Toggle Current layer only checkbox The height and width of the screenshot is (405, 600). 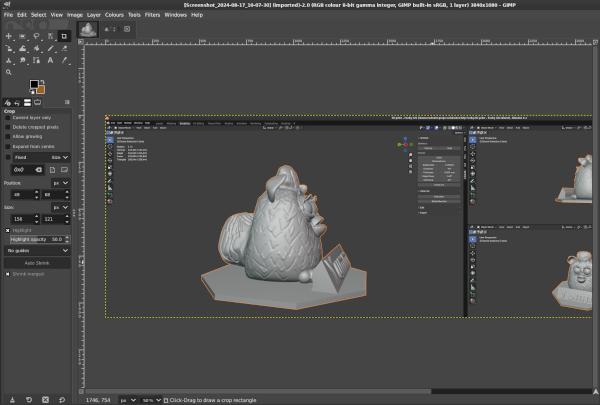pos(8,118)
